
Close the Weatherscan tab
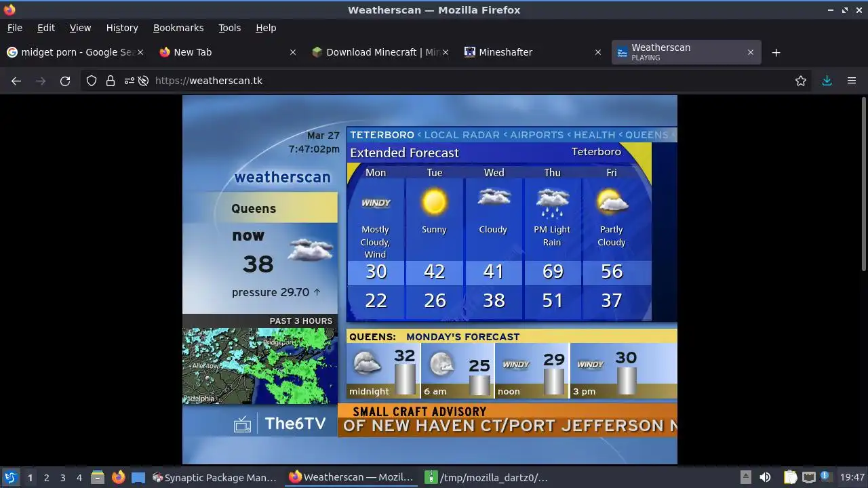click(751, 52)
